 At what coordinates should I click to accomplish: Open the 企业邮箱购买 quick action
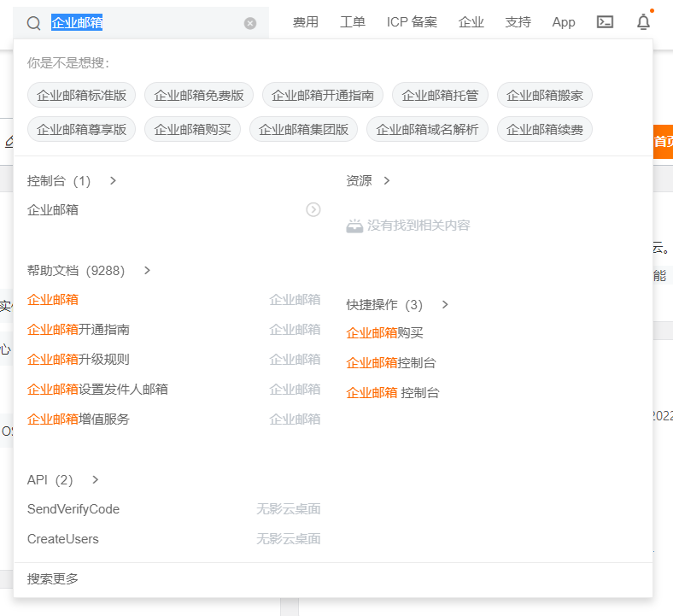[385, 333]
